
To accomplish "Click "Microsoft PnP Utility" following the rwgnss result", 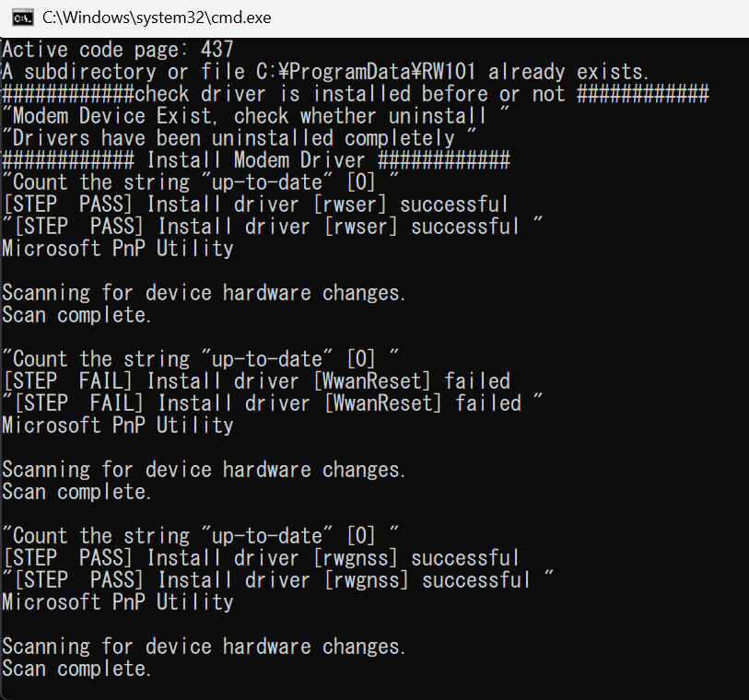I will (x=118, y=601).
